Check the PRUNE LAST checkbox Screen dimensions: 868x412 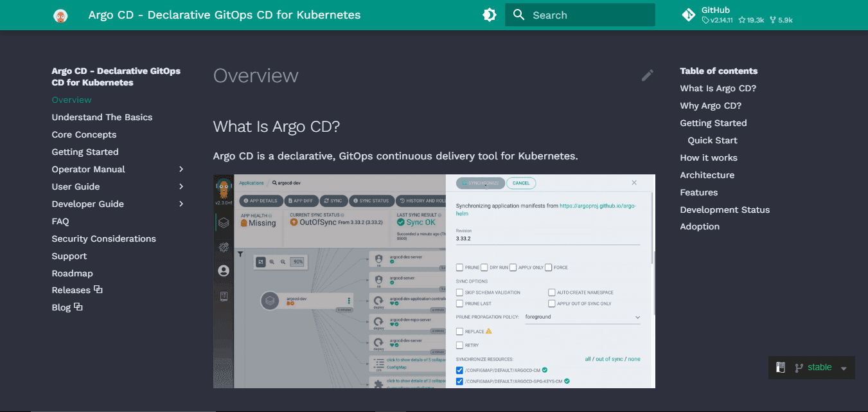459,303
